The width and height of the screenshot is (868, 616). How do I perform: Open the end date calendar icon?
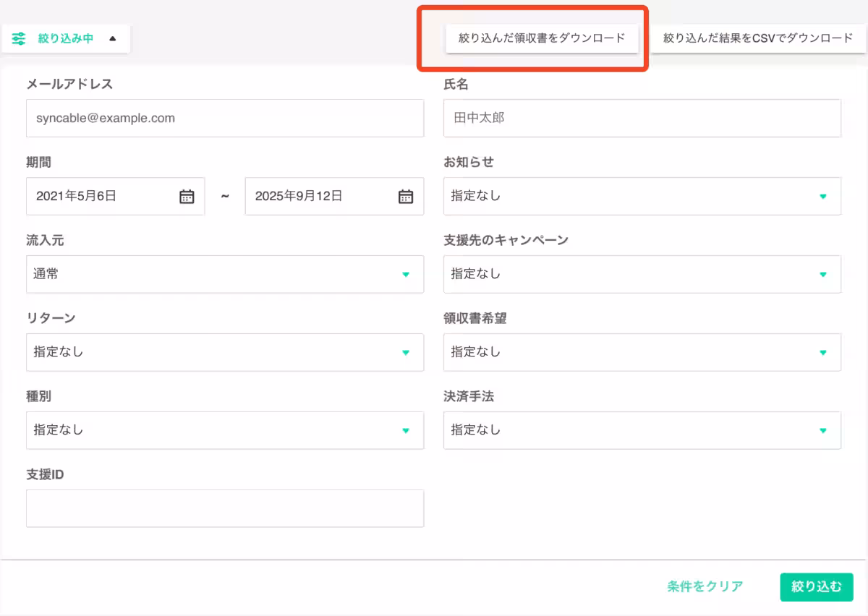click(406, 196)
